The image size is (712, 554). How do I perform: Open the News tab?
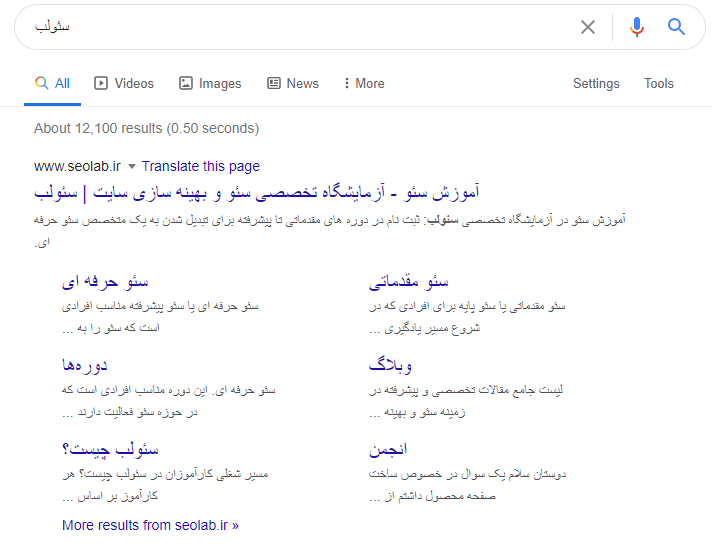pos(293,84)
